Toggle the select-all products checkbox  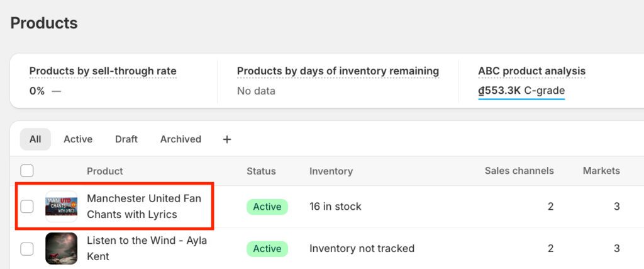[x=27, y=171]
